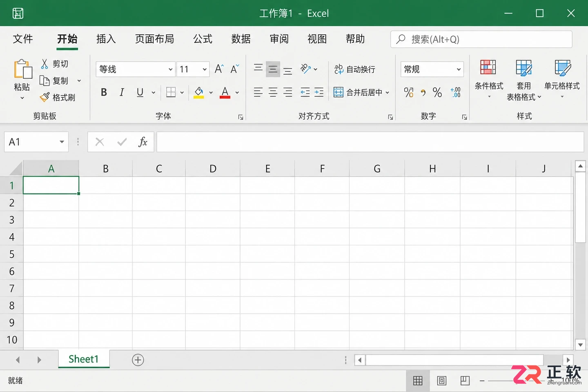Image resolution: width=588 pixels, height=392 pixels.
Task: Open Cell Styles (单元格样式)
Action: pyautogui.click(x=562, y=79)
